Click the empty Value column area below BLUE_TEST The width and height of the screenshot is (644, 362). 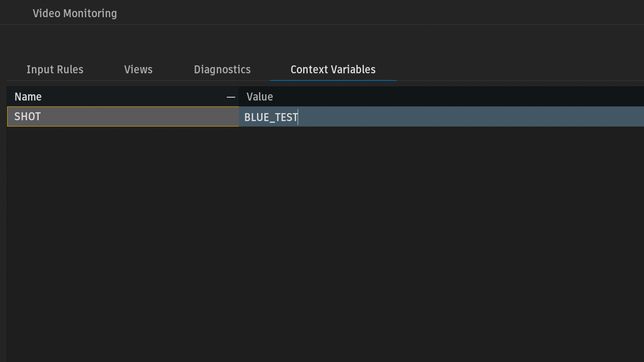click(419, 209)
